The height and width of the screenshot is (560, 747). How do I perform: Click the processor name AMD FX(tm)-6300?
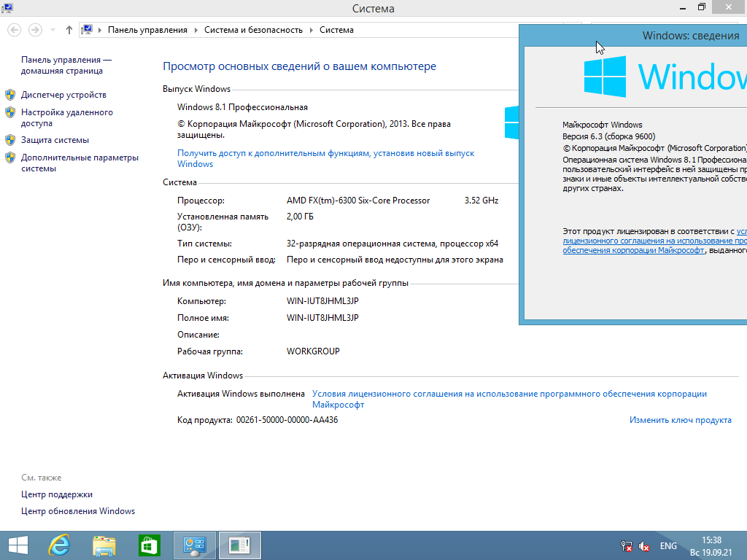358,201
